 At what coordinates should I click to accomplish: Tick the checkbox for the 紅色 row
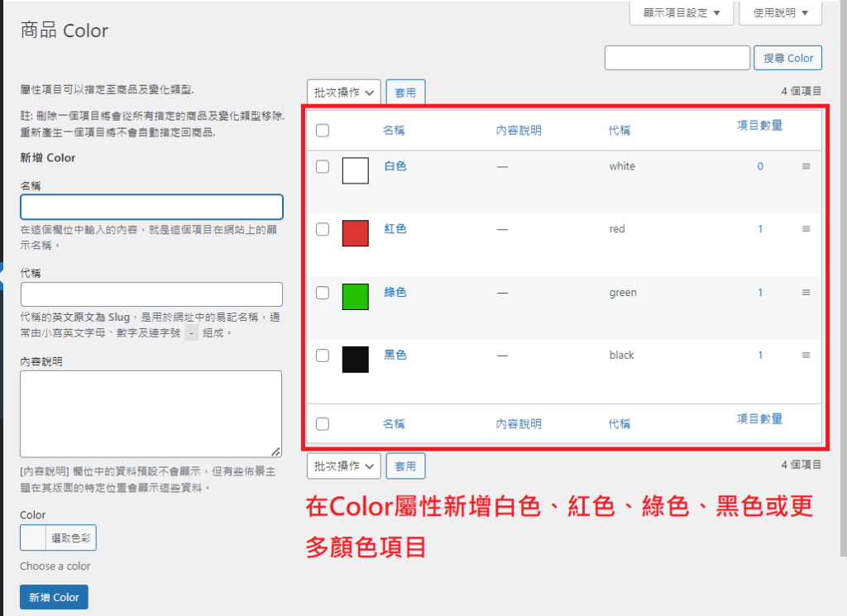coord(323,230)
